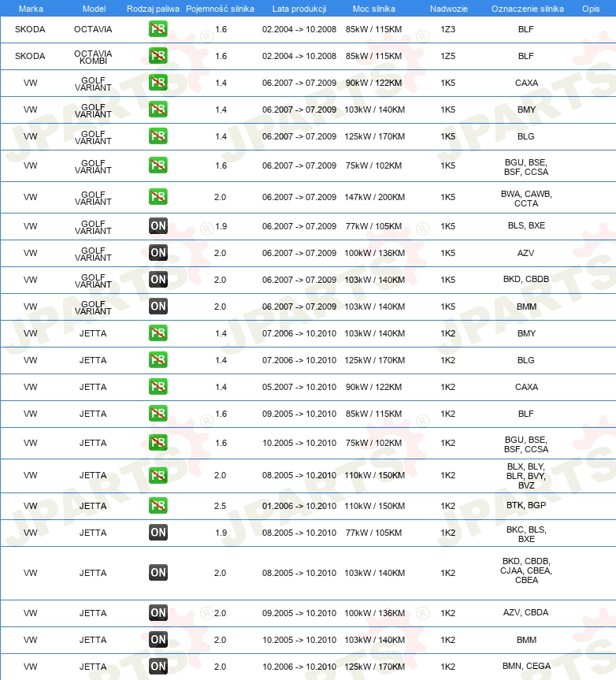This screenshot has height=680, width=616.
Task: Click engine code BWA, CAWB, CCTA
Action: 526,199
